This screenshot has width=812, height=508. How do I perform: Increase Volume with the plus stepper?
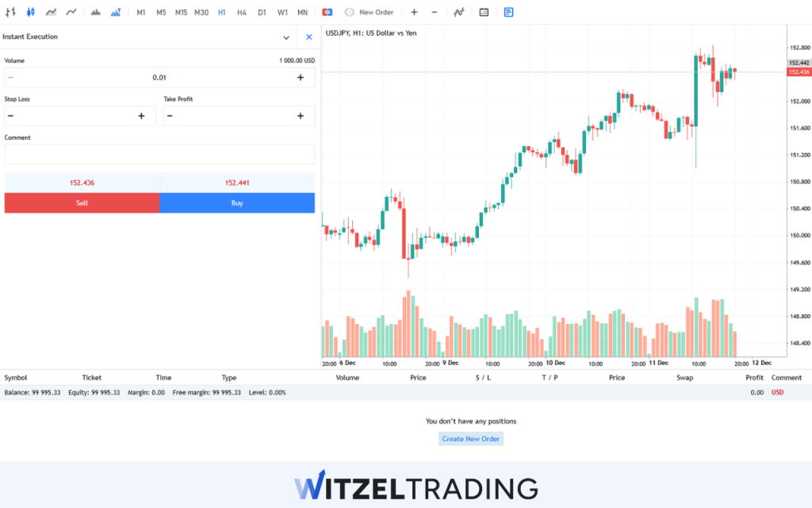pos(301,77)
